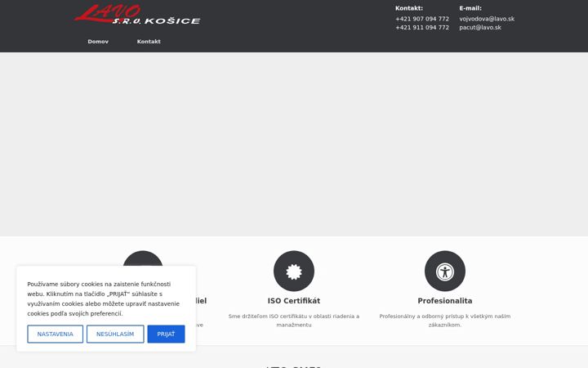
Task: Open the Kontakt menu item
Action: (149, 42)
